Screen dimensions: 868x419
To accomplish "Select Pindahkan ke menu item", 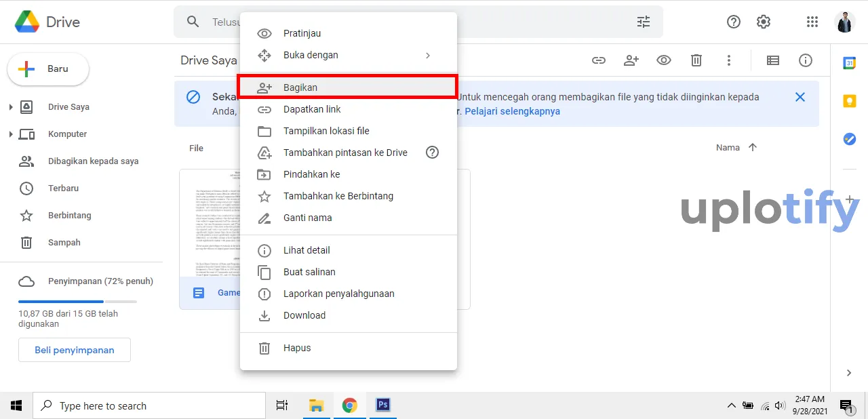I will (x=349, y=174).
